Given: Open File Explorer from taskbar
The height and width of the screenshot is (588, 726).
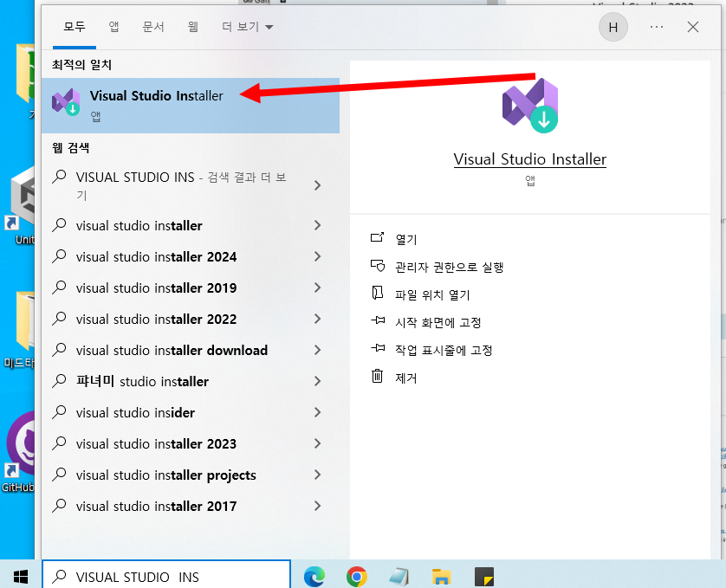Looking at the screenshot, I should [441, 577].
